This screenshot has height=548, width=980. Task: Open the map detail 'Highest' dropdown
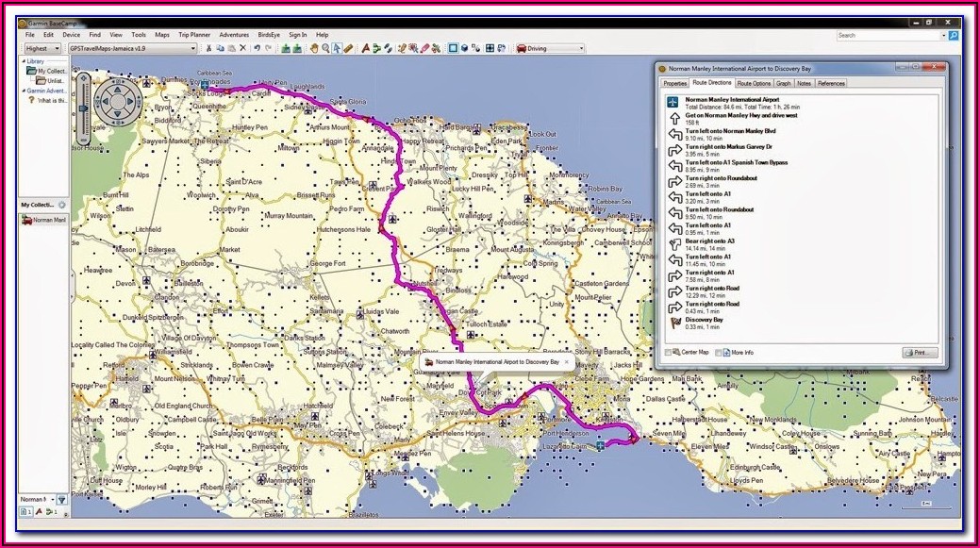tap(42, 48)
